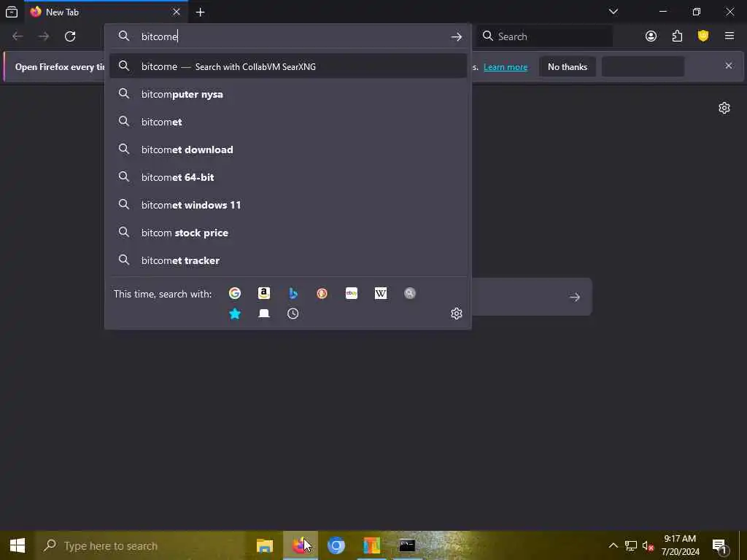Click the Learn more link
This screenshot has width=747, height=560.
506,67
